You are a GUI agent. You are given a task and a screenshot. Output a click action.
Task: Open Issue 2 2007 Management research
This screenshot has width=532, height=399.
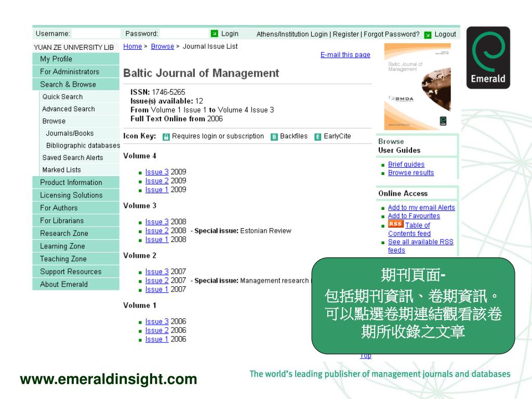157,281
